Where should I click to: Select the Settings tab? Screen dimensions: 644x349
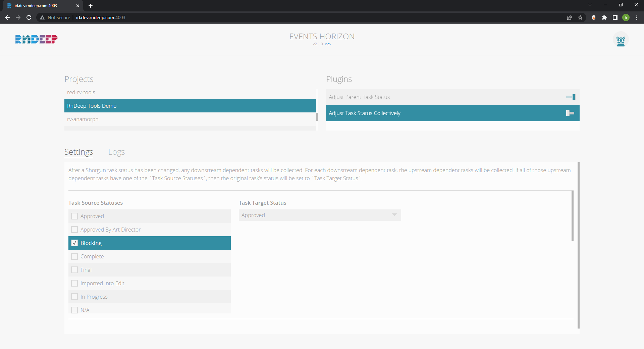coord(78,152)
